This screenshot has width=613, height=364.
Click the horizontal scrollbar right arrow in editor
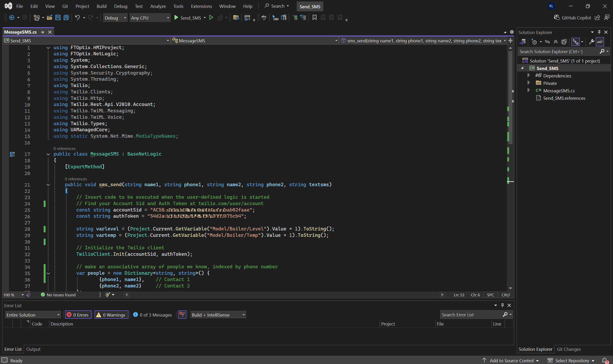pyautogui.click(x=442, y=295)
